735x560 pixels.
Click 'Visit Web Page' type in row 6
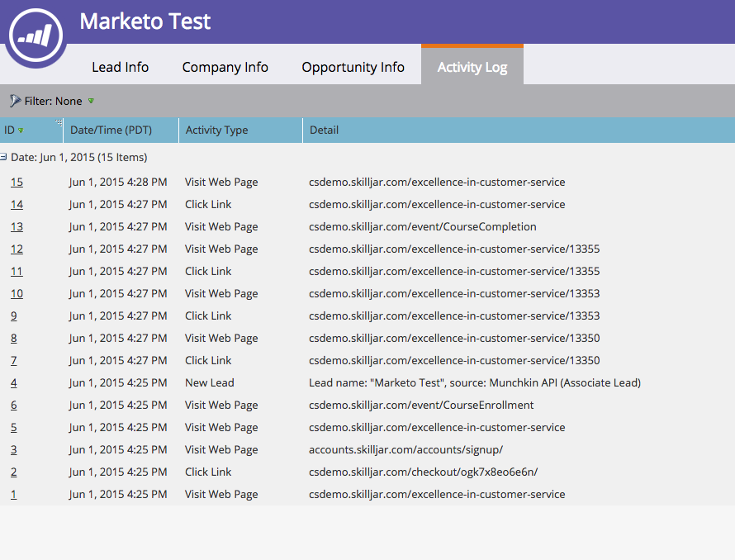point(221,405)
